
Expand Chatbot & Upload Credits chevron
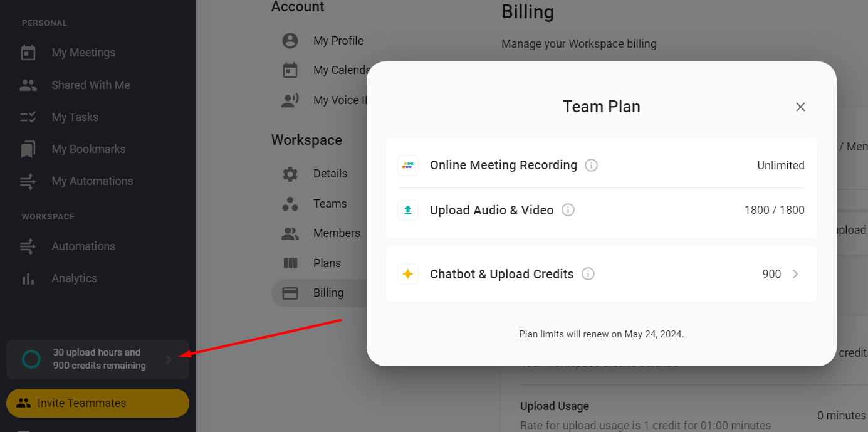click(795, 274)
